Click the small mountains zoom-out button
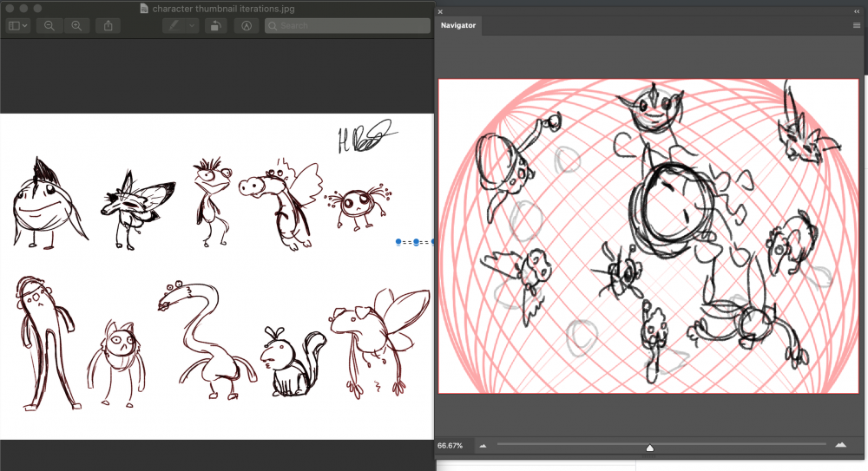This screenshot has width=868, height=471. [x=483, y=446]
